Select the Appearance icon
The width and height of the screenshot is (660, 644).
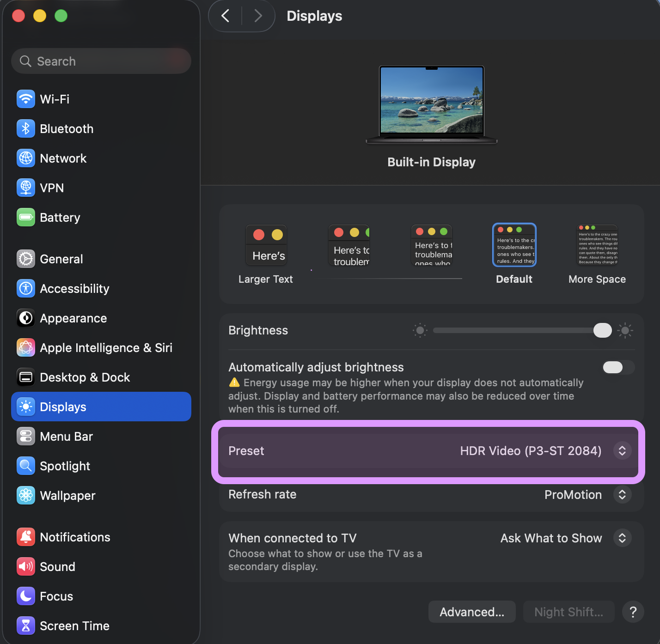[x=26, y=318]
